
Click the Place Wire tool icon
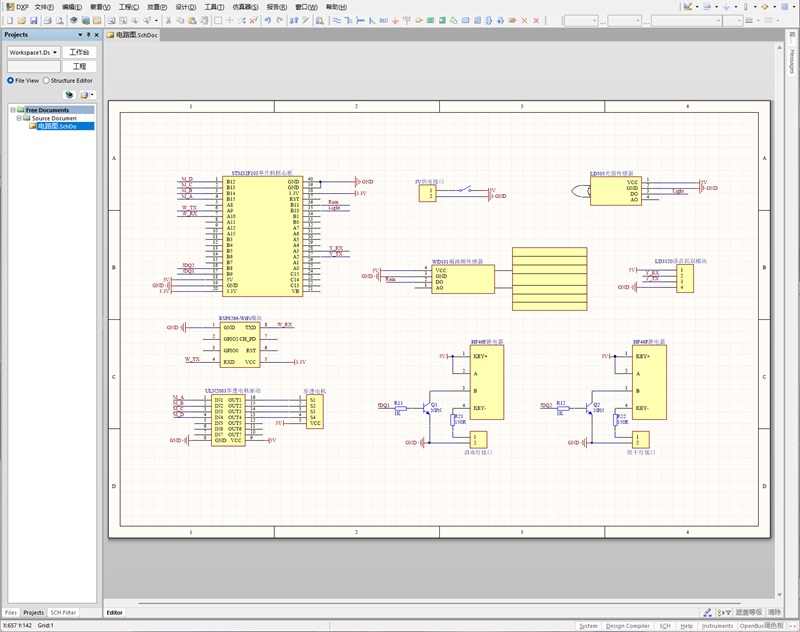pos(336,20)
